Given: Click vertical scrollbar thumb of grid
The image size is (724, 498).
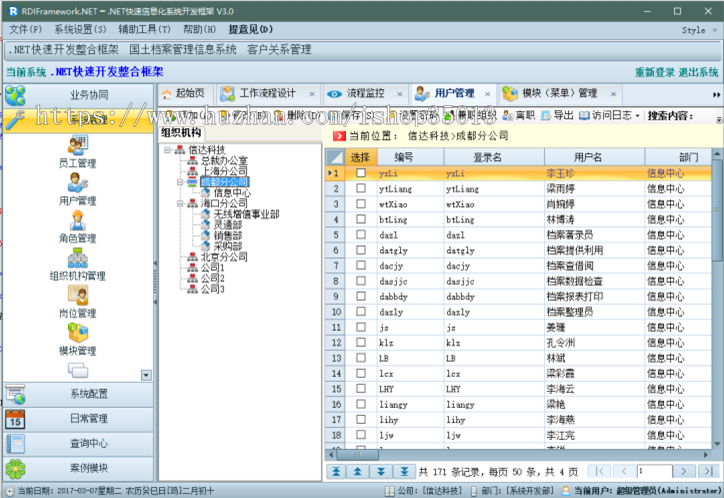Looking at the screenshot, I should tap(717, 210).
